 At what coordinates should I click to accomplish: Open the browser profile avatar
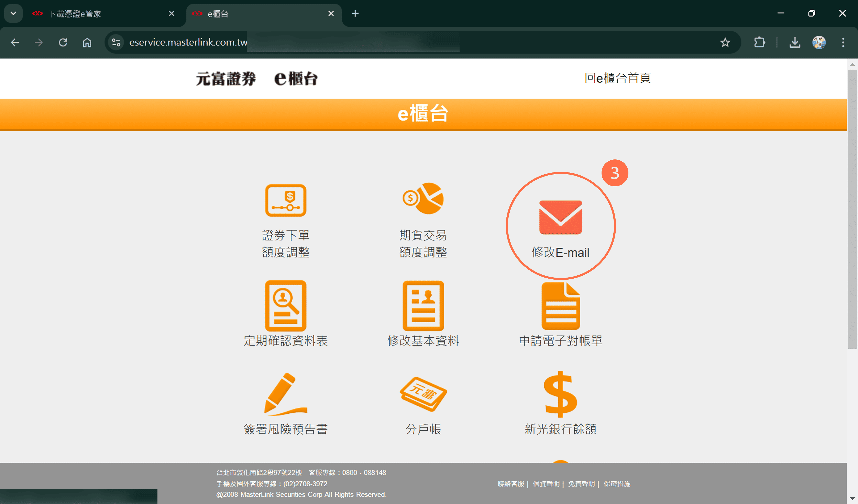point(819,43)
